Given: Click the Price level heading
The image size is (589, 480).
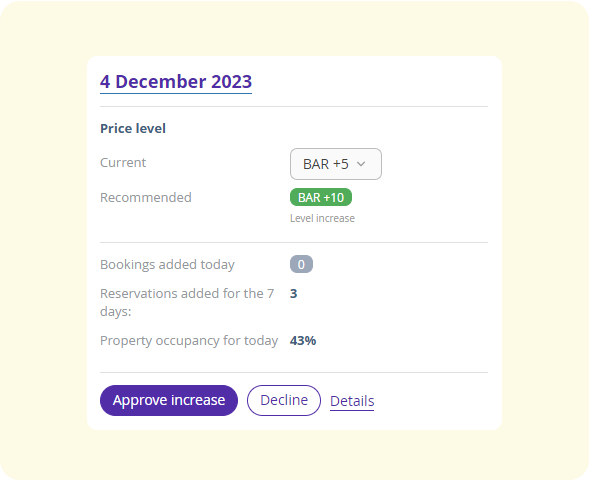Looking at the screenshot, I should [133, 128].
